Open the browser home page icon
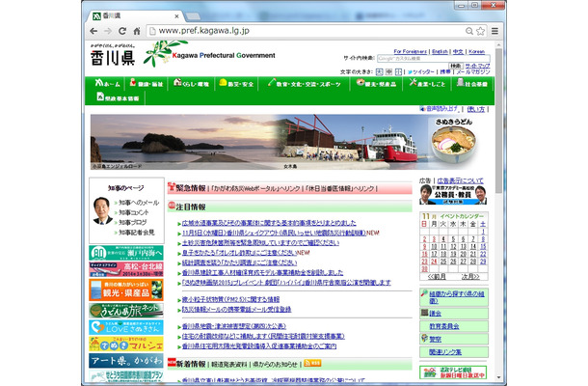The image size is (588, 386). click(137, 31)
